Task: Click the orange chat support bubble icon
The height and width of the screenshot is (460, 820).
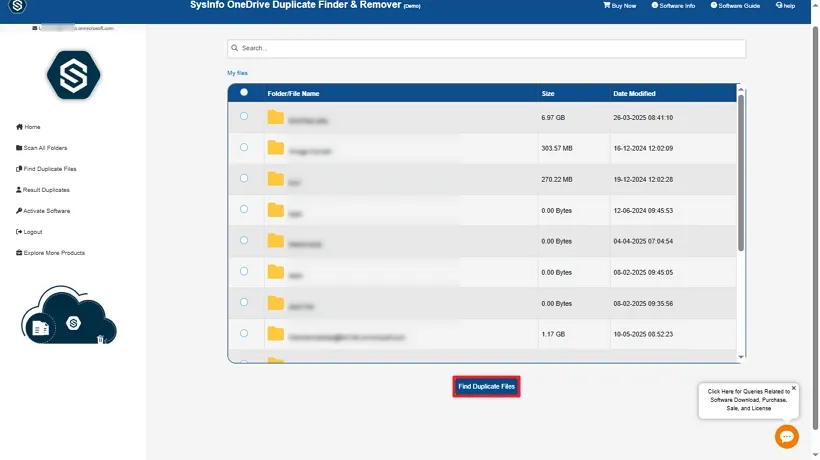Action: [x=787, y=436]
